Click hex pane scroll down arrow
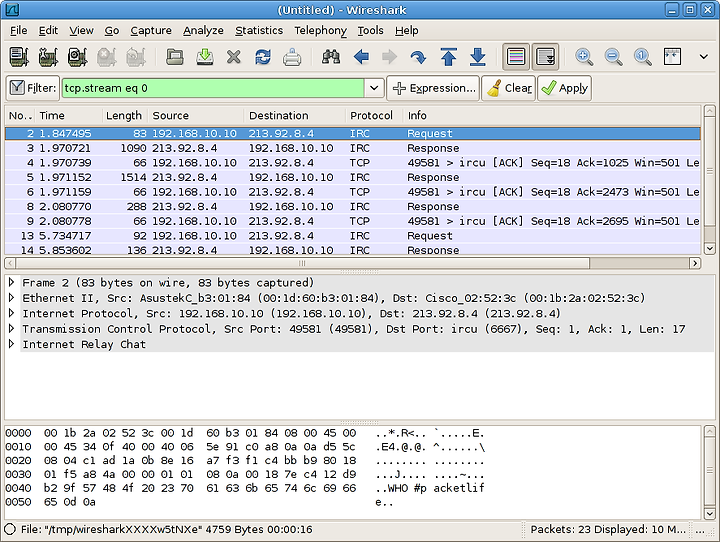Screen dimensions: 720x542 pyautogui.click(x=709, y=513)
